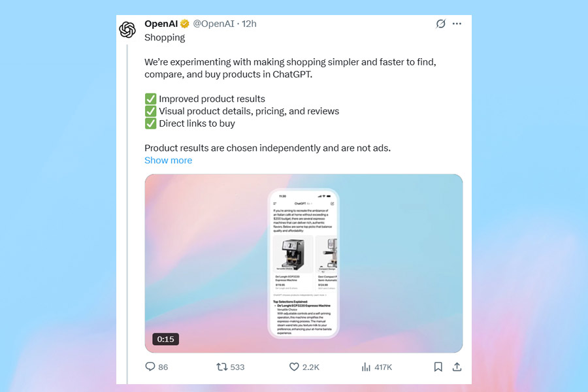588x392 pixels.
Task: Bookmark the tweet using the bookmark icon
Action: click(x=438, y=367)
